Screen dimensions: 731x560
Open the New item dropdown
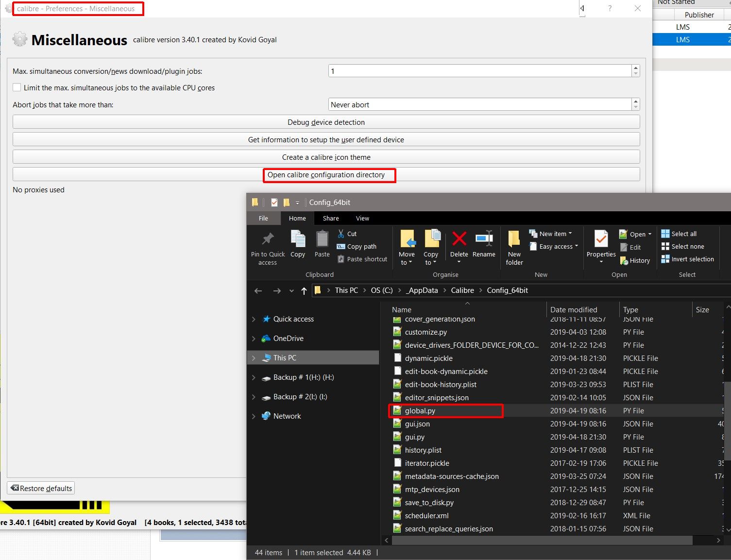pos(550,234)
